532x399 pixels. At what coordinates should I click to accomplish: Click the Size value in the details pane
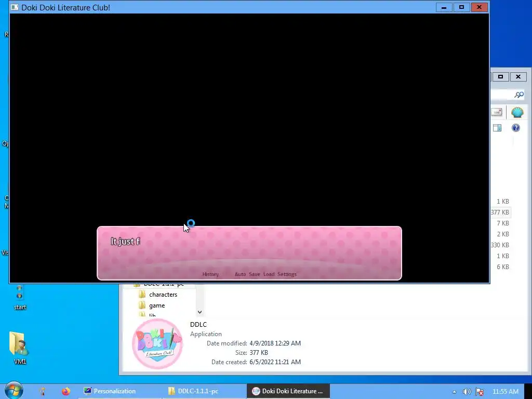click(259, 353)
